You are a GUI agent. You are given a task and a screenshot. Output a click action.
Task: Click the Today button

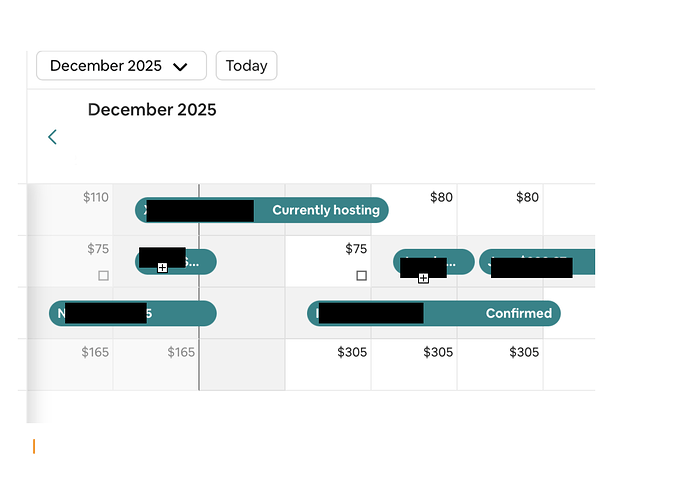pos(246,66)
